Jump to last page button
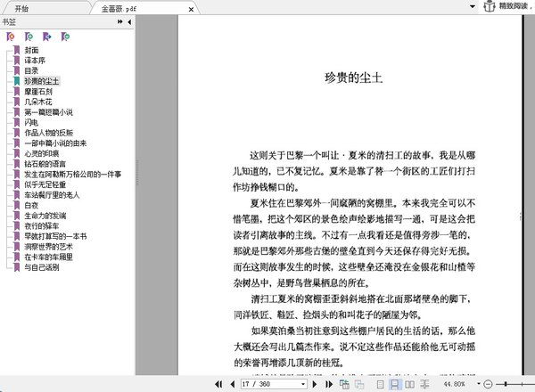 pos(329,384)
